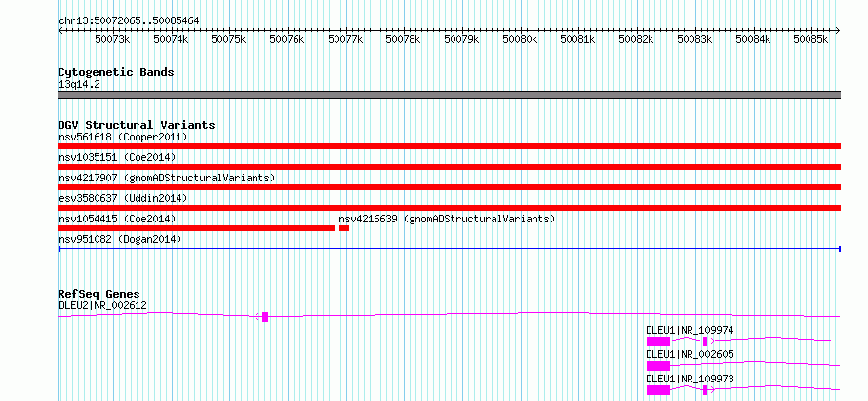868x401 pixels.
Task: Select the blue nsv951082 (Dogan2014) line
Action: [x=449, y=249]
